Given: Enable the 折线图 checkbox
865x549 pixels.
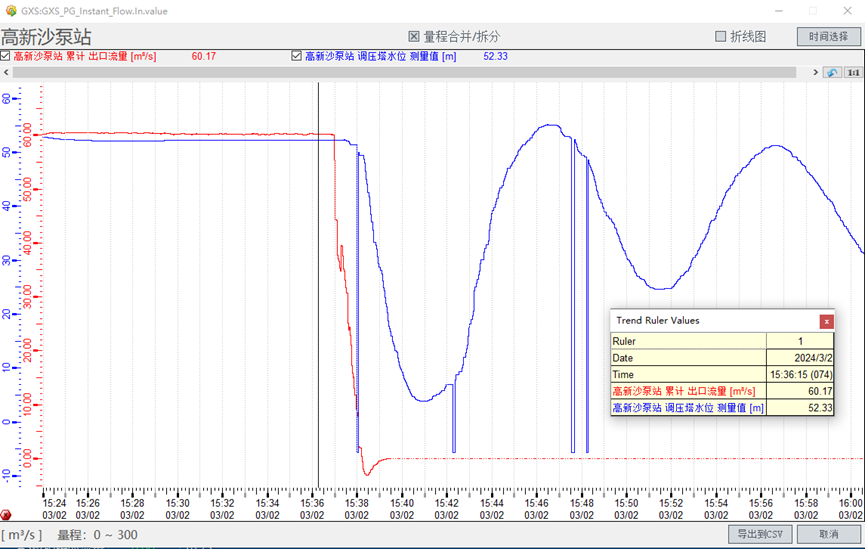Looking at the screenshot, I should (721, 37).
